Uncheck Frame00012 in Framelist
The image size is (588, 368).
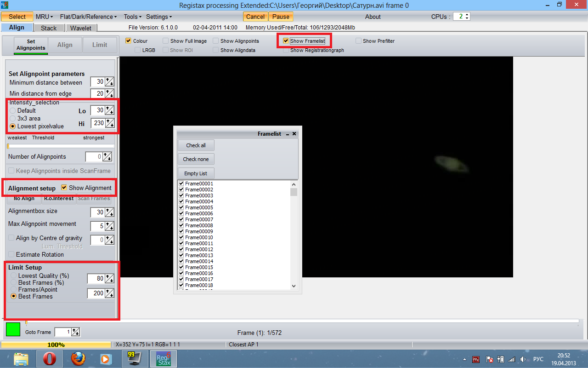coord(181,249)
